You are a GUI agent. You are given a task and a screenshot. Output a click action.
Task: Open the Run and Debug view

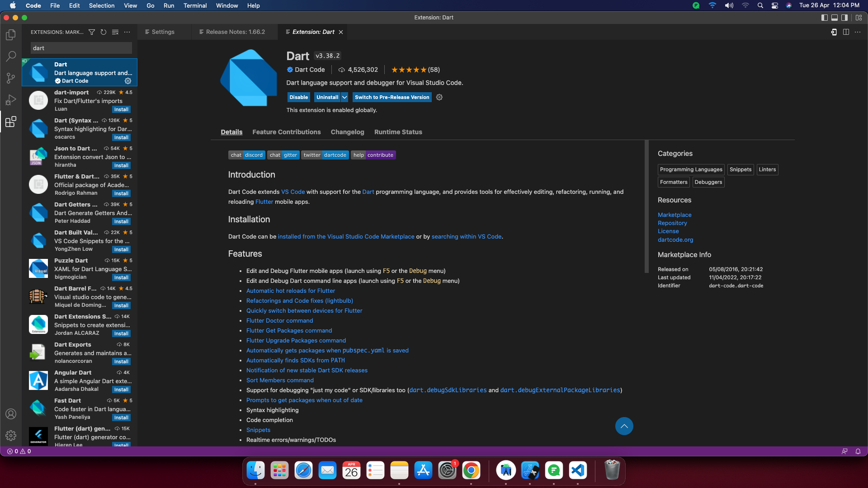(x=11, y=100)
